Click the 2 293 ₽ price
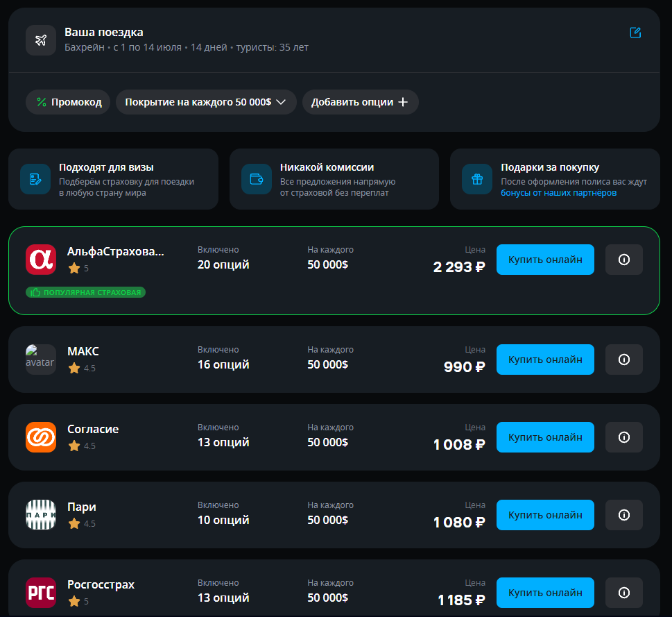Viewport: 672px width, 617px height. 459,267
